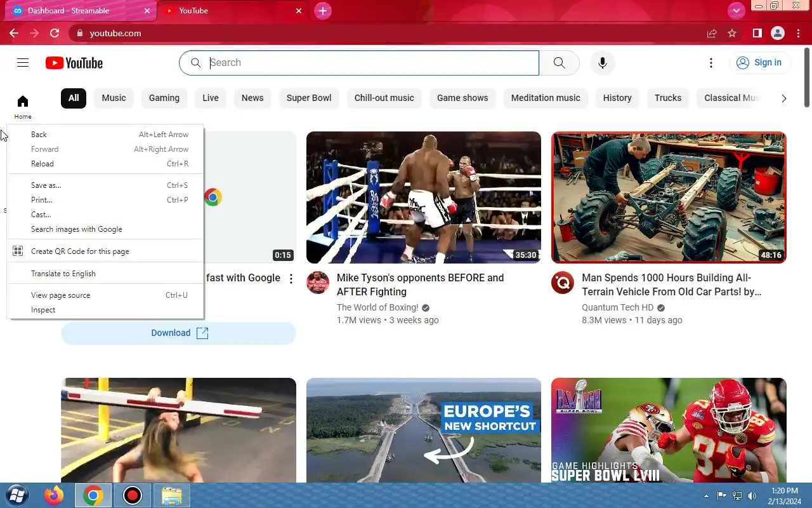Filter by the News chip
Screen dimensions: 812x508
[x=252, y=98]
